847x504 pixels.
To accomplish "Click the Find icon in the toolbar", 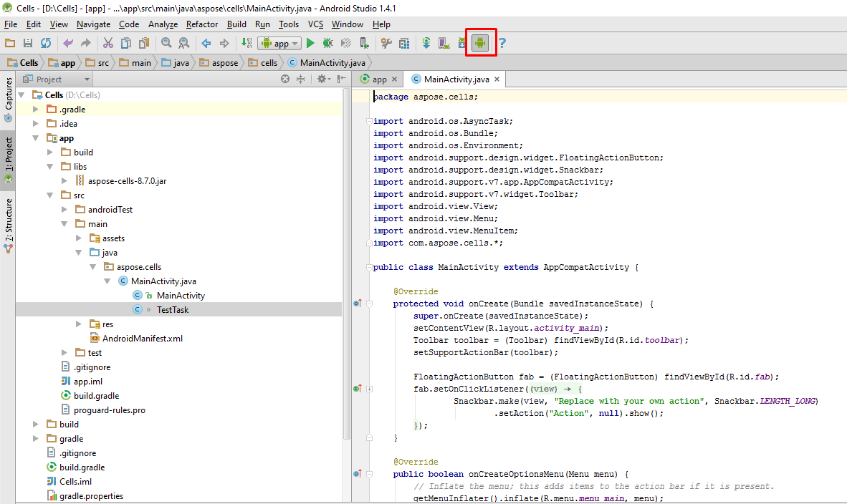I will (x=166, y=43).
